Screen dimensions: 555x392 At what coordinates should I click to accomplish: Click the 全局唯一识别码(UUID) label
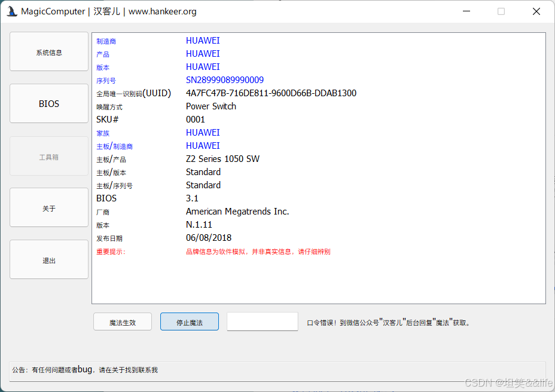click(x=133, y=93)
